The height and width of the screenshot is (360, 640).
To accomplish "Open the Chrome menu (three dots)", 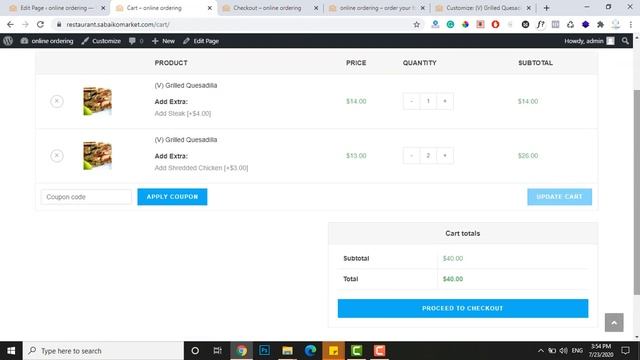I will (x=631, y=24).
